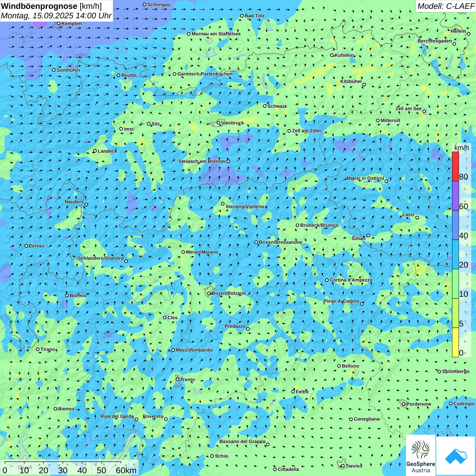Click the Kufstein city marker dot

(x=332, y=55)
